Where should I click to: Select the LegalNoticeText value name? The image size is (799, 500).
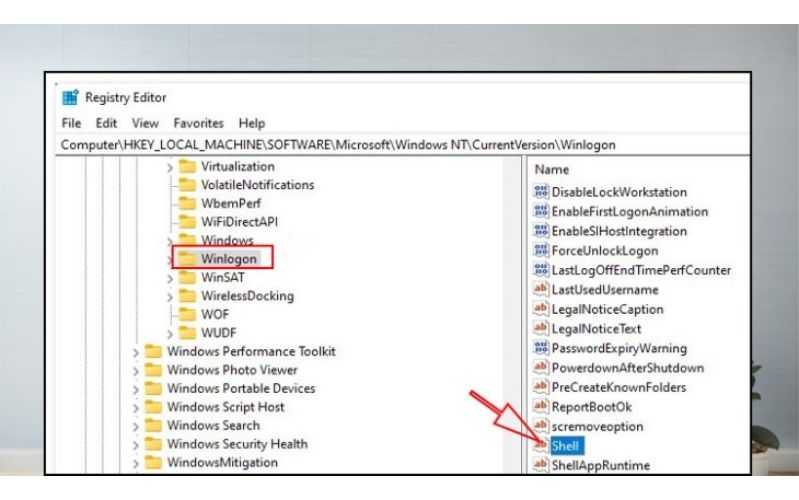coord(596,329)
